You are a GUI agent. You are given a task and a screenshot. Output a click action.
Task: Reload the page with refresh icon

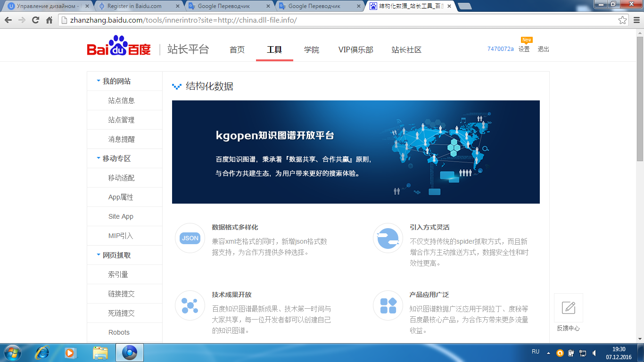pos(35,20)
